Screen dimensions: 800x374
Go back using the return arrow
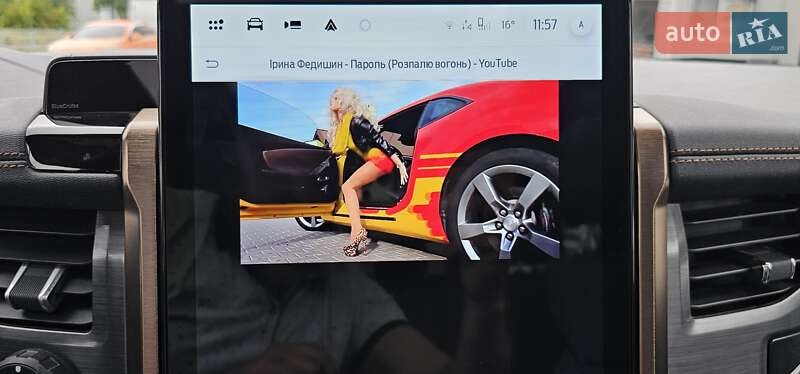click(x=212, y=64)
